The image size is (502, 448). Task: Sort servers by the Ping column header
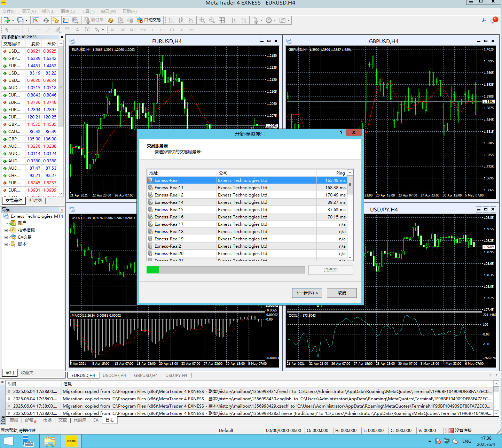[332, 173]
